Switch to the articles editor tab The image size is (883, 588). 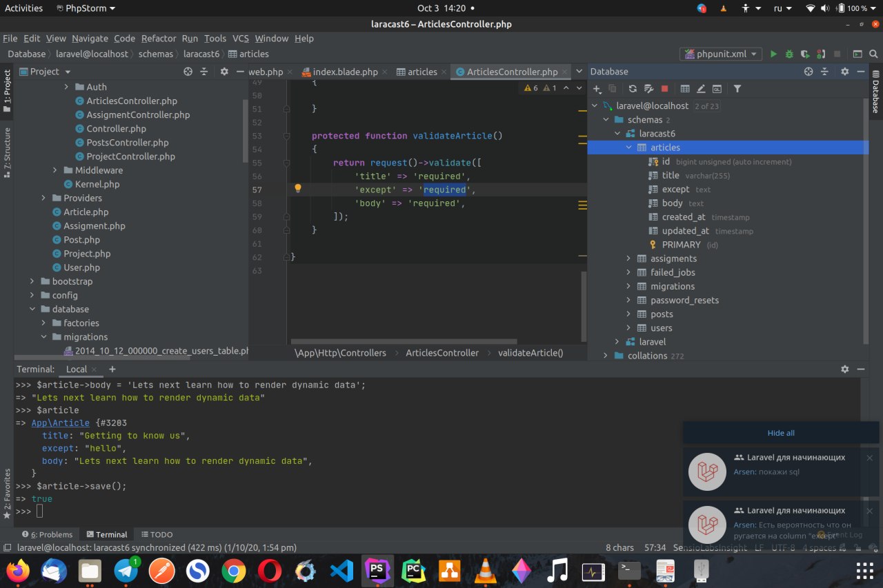pos(422,72)
